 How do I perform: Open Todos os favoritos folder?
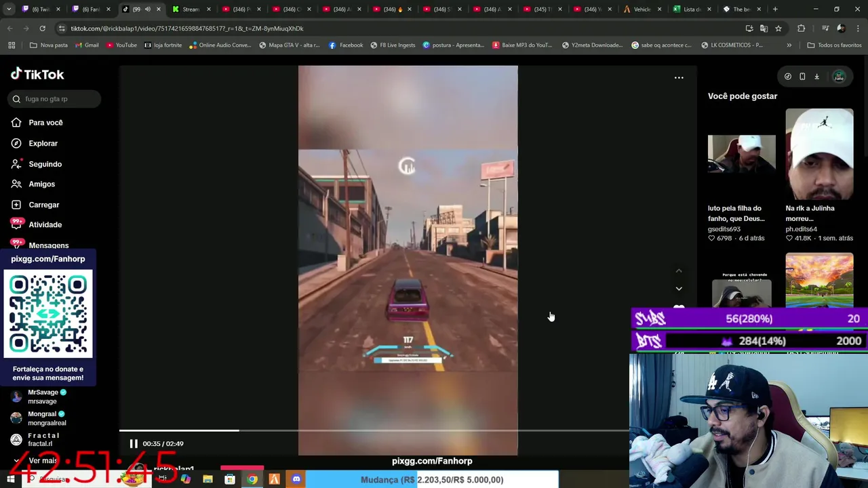pos(834,45)
